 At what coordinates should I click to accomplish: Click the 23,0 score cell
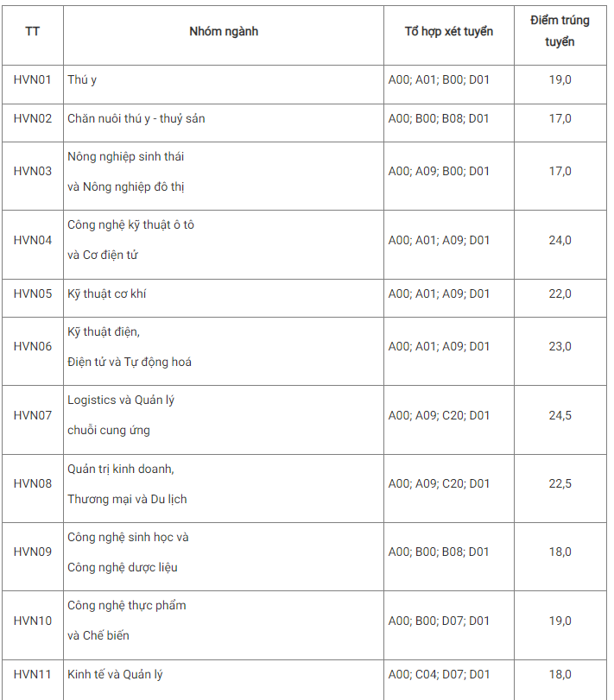point(560,346)
